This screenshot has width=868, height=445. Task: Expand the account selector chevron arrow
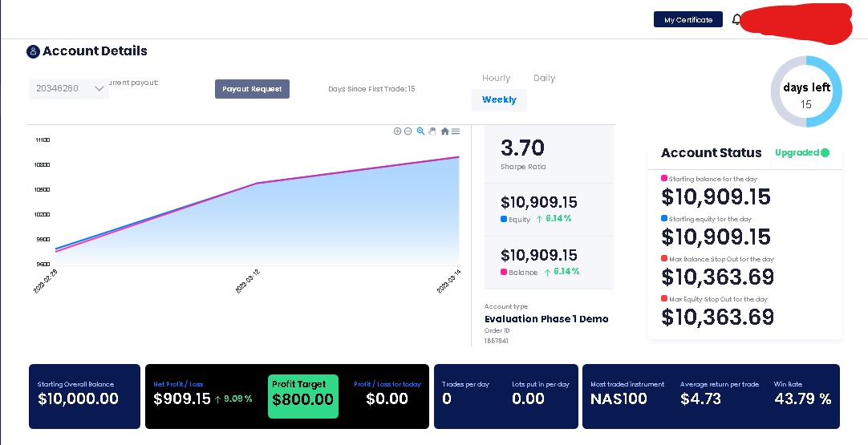[99, 88]
